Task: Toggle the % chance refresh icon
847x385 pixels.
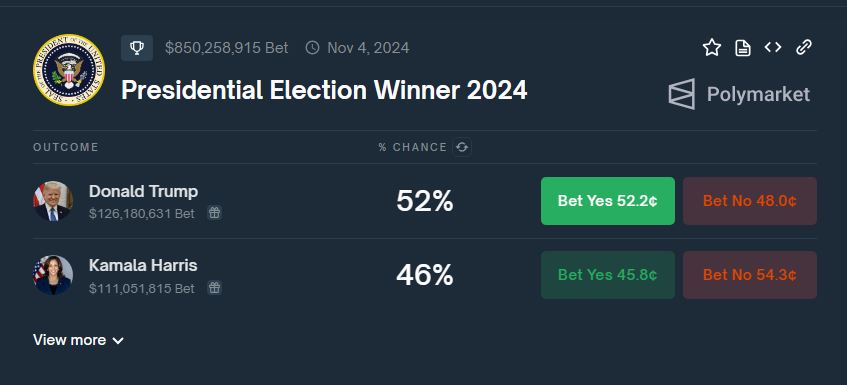Action: tap(461, 147)
